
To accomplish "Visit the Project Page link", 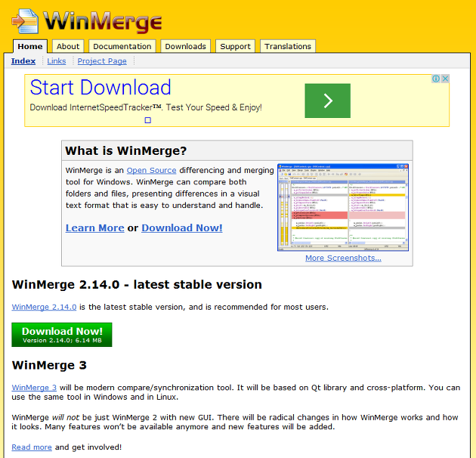I will [x=102, y=61].
